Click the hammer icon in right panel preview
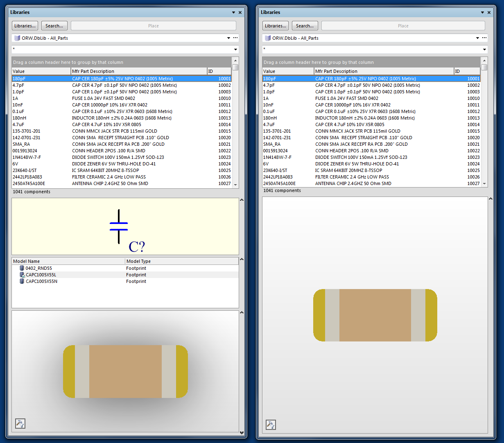This screenshot has height=443, width=504. (270, 425)
